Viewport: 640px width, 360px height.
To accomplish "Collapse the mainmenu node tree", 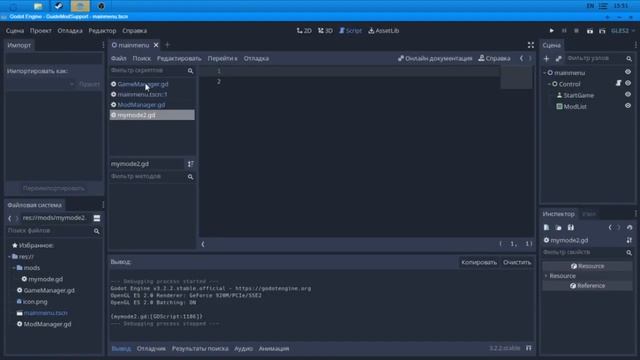I will tap(544, 73).
